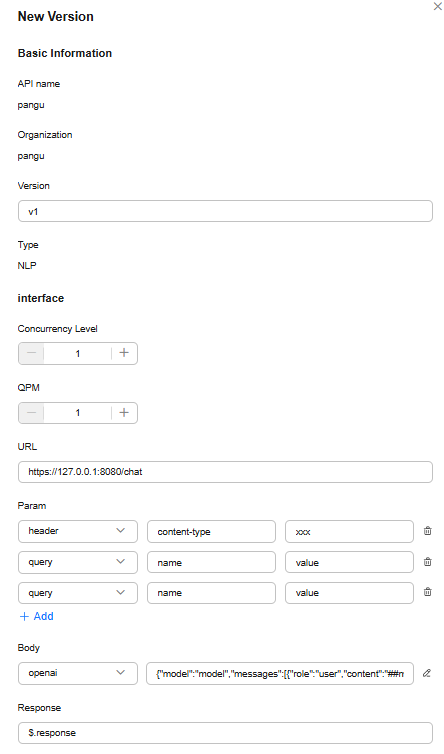
Task: Delete the last query parameter row
Action: [427, 592]
